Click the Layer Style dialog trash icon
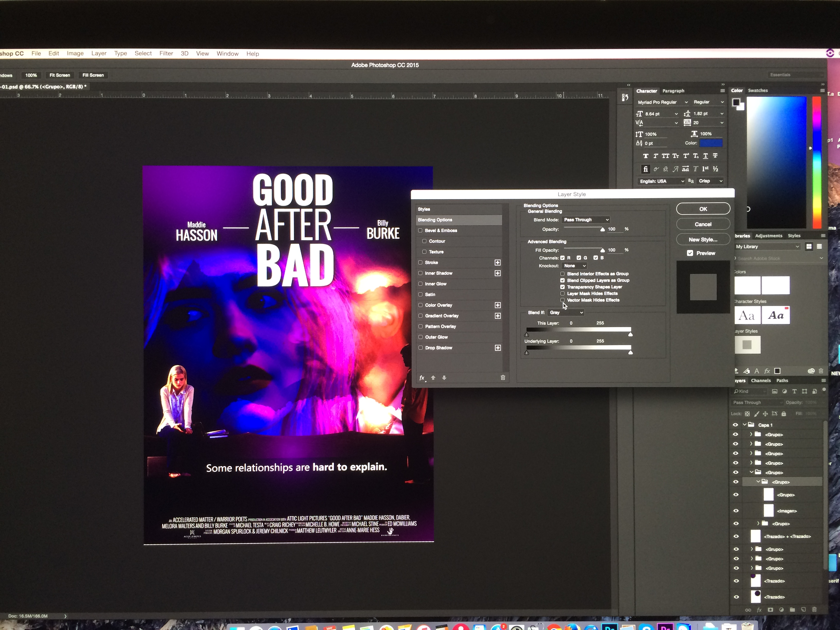 point(503,378)
